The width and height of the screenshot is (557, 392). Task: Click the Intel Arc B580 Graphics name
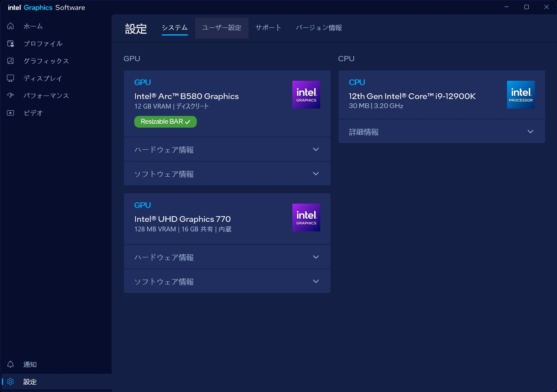pos(186,96)
